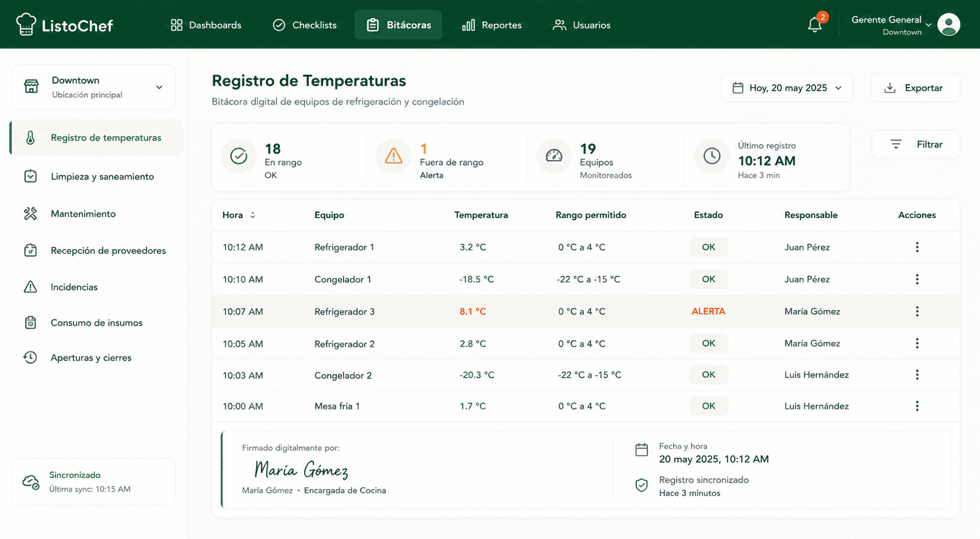Click the Limpieza y saneamiento checklist icon

pos(31,176)
